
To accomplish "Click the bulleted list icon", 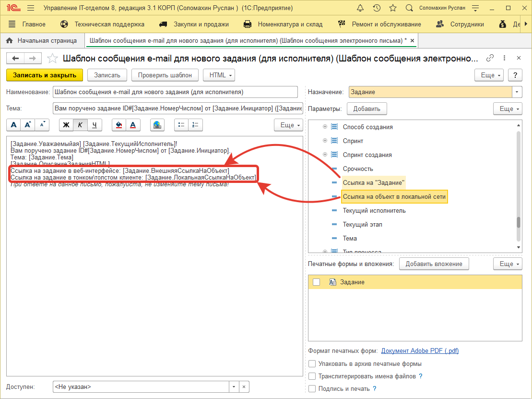I will (181, 125).
